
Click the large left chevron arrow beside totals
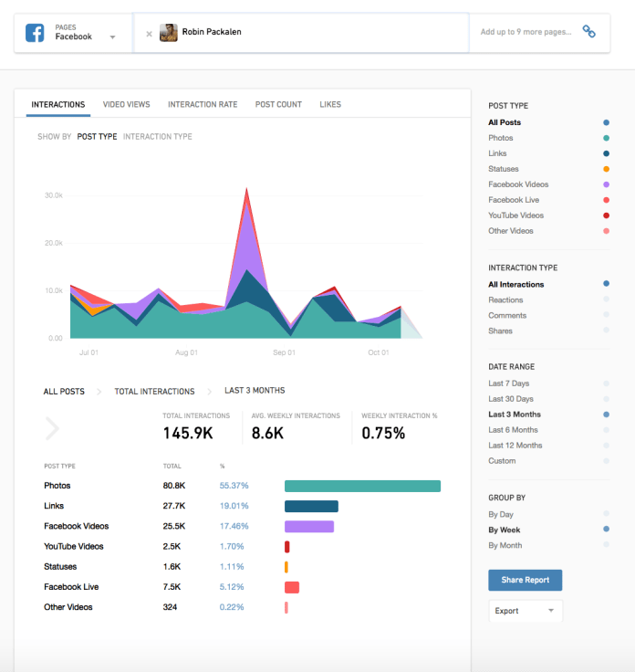[x=52, y=427]
